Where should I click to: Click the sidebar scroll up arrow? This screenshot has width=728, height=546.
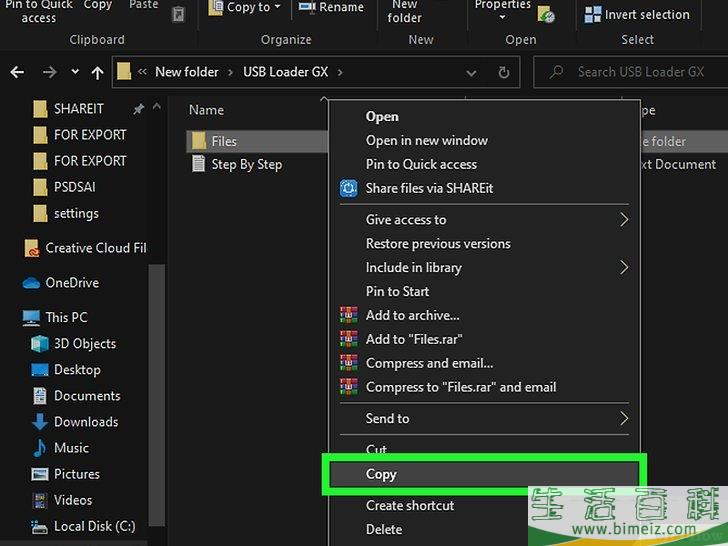(157, 107)
